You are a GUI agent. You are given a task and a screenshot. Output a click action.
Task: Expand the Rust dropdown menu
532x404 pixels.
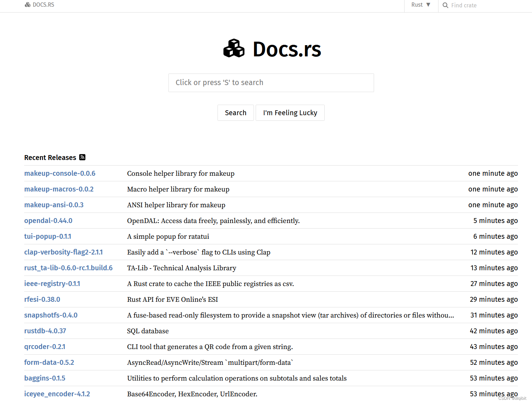421,5
